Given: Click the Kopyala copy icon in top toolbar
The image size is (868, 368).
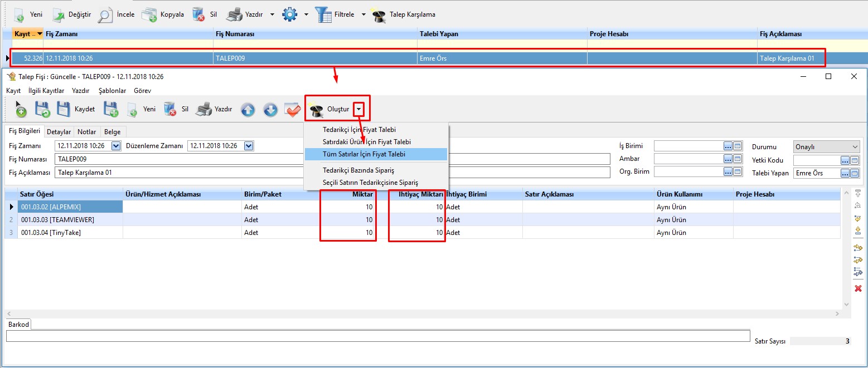Looking at the screenshot, I should pyautogui.click(x=149, y=15).
